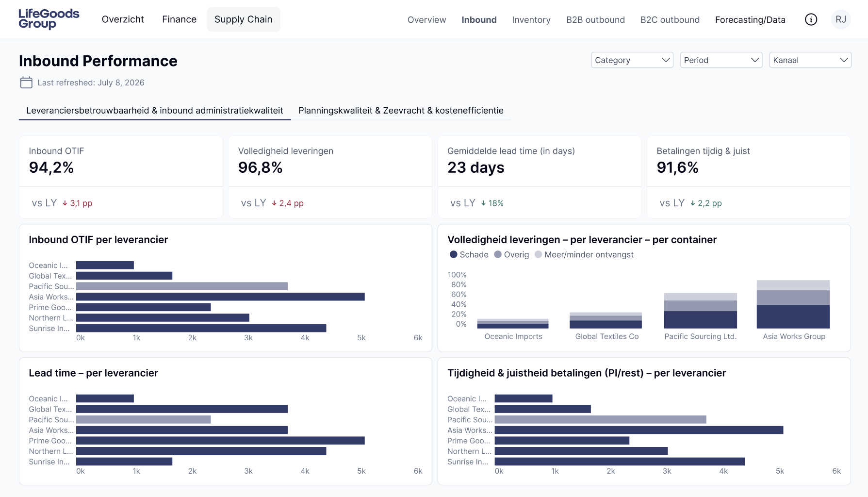The width and height of the screenshot is (868, 497).
Task: Click the Oceanic bar in Inbound OTIF chart
Action: (105, 265)
